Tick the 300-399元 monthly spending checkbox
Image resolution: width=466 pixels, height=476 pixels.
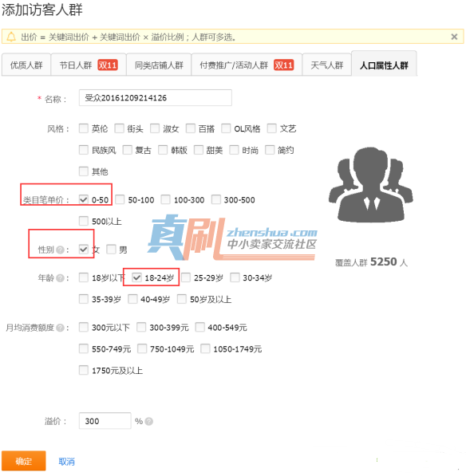tap(141, 327)
